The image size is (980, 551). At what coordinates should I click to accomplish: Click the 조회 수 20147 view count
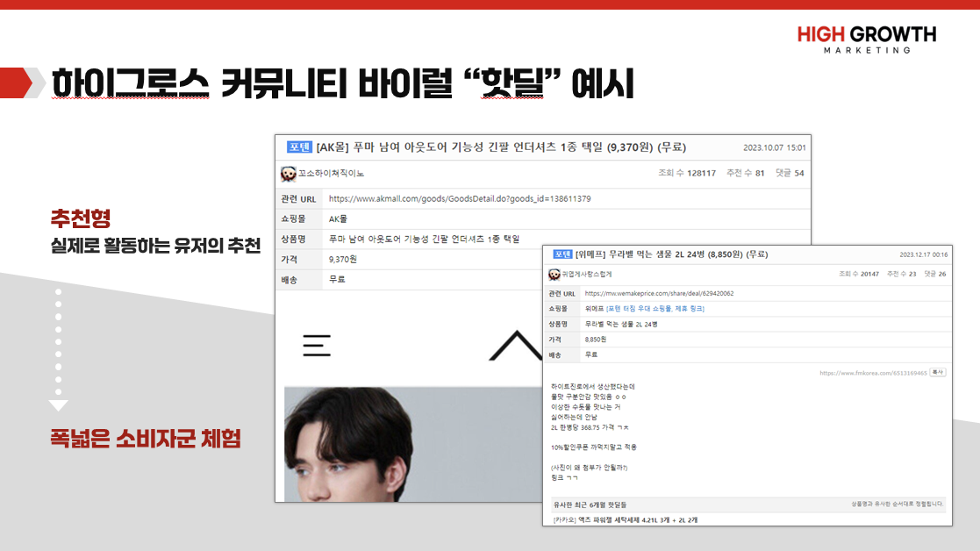pyautogui.click(x=859, y=274)
